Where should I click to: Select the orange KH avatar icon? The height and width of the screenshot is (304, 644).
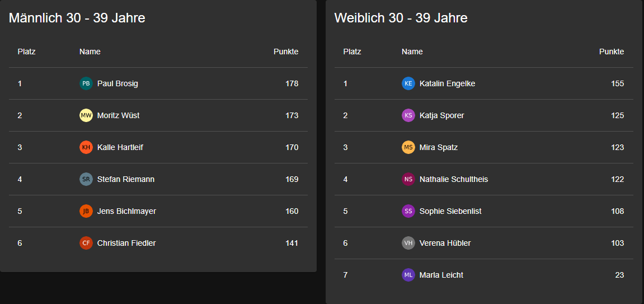click(x=86, y=147)
